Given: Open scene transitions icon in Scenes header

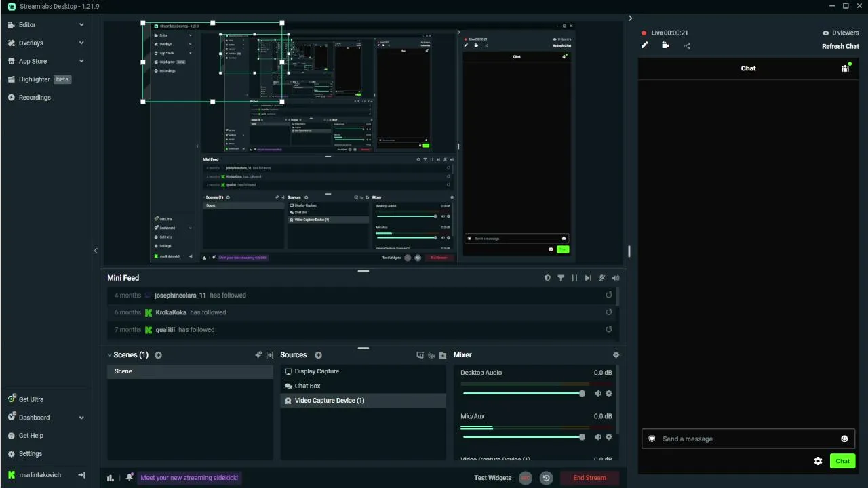Looking at the screenshot, I should (x=270, y=355).
